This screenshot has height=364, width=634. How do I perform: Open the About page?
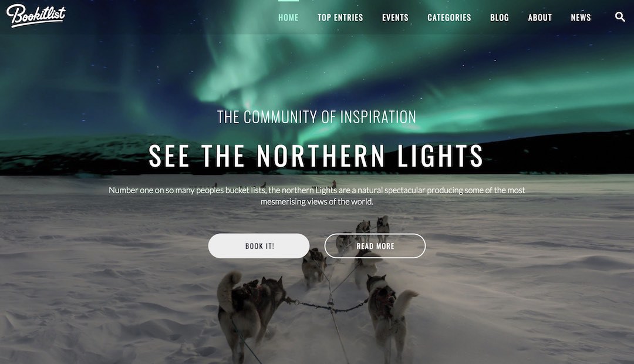(x=540, y=18)
